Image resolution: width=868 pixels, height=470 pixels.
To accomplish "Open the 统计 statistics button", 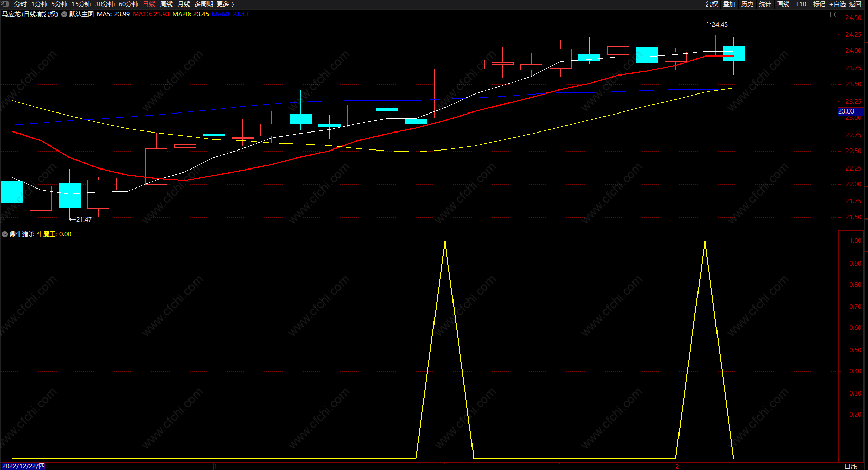I will (765, 4).
